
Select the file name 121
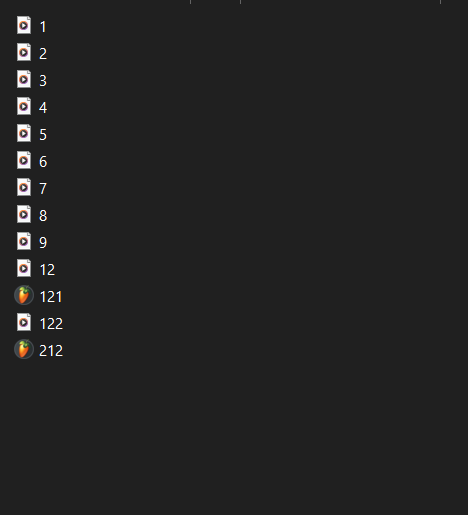(51, 297)
